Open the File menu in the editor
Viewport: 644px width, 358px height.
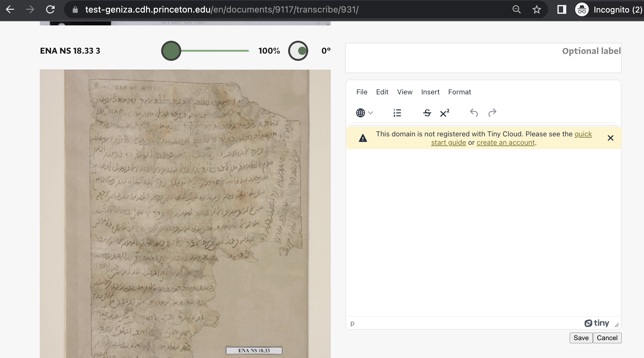362,92
